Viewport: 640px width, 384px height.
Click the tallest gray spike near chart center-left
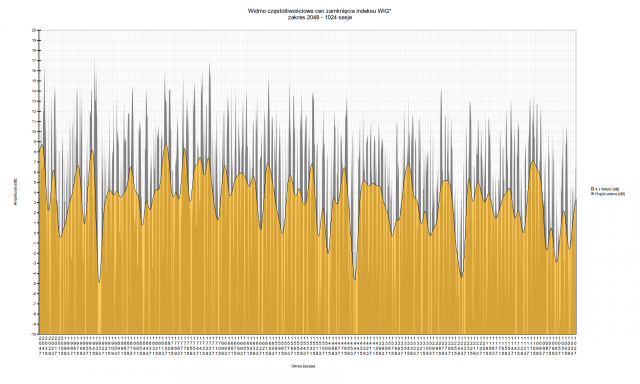point(210,64)
